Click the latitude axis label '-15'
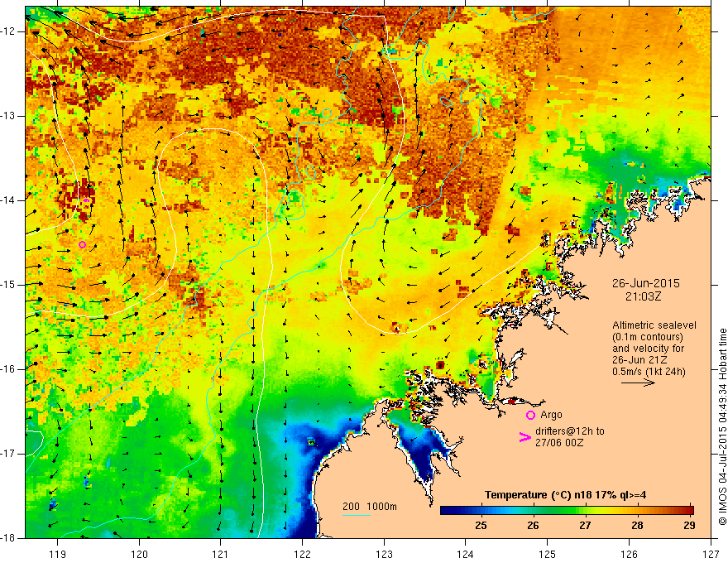 coord(8,285)
